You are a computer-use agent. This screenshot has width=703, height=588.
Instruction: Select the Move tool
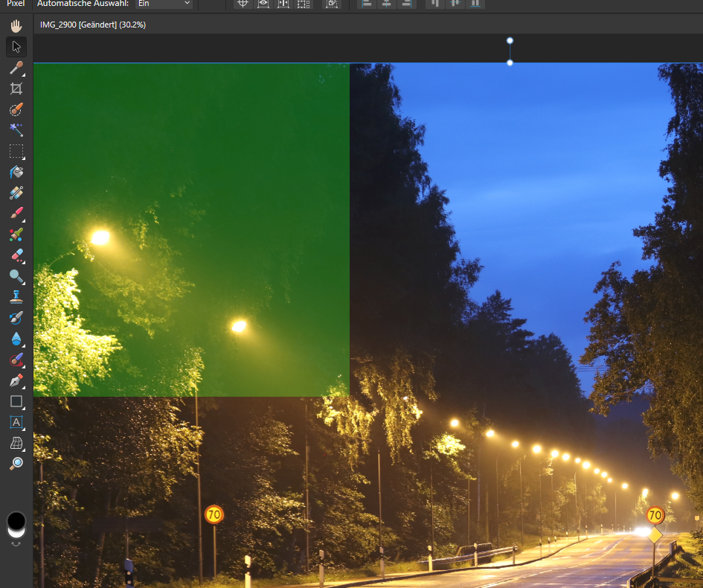16,46
